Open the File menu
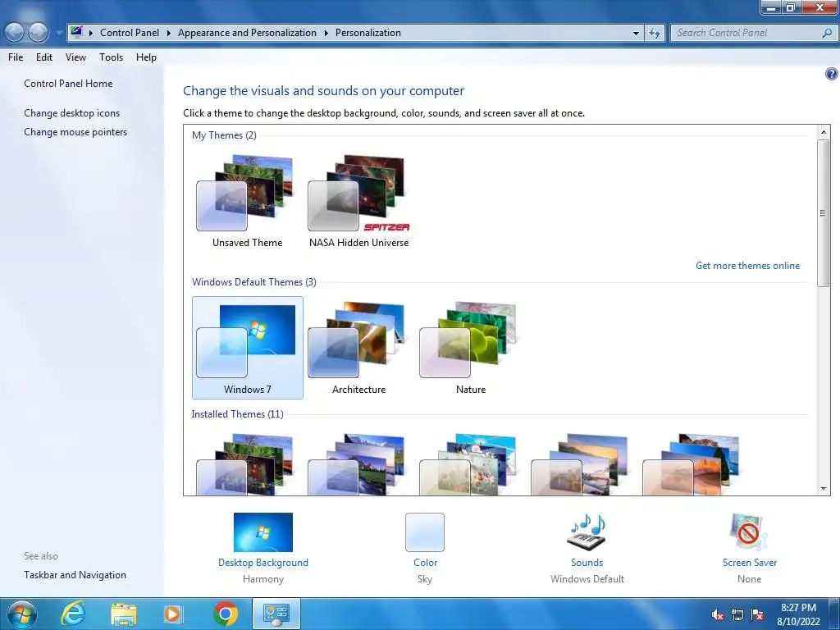 (16, 57)
